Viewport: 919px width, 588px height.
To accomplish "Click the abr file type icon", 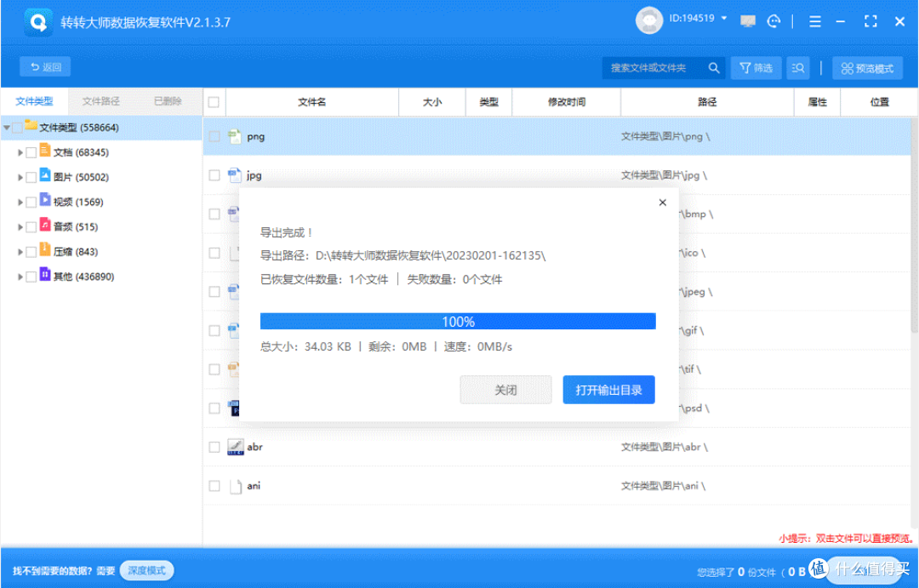I will coord(235,447).
